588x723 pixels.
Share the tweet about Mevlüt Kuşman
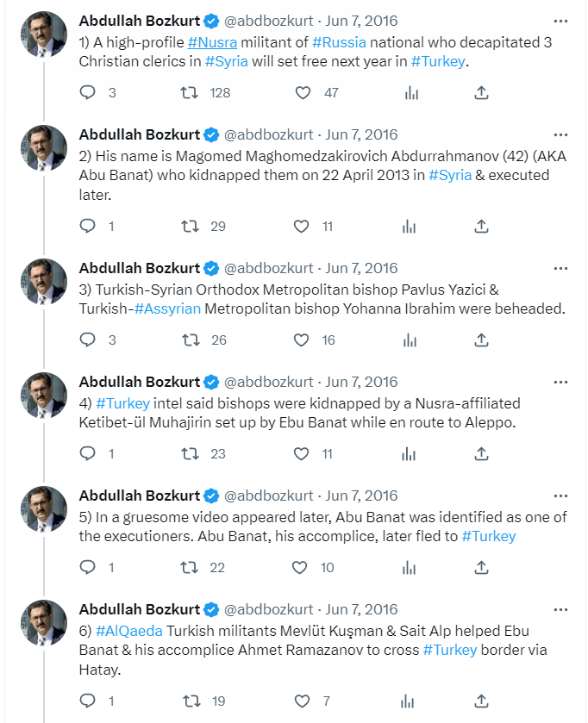[x=482, y=701]
